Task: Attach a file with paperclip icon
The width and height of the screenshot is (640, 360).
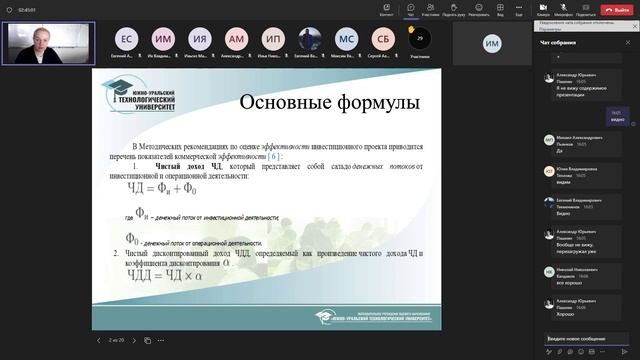Action: click(x=560, y=351)
